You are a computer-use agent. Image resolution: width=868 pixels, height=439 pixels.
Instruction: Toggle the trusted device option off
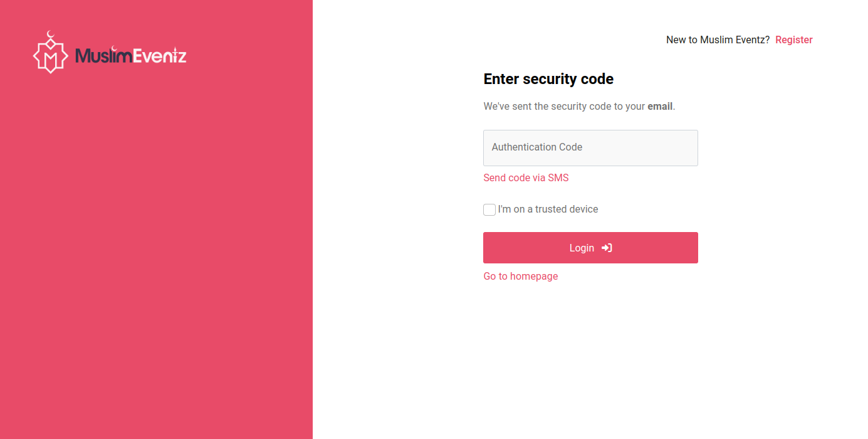coord(489,209)
